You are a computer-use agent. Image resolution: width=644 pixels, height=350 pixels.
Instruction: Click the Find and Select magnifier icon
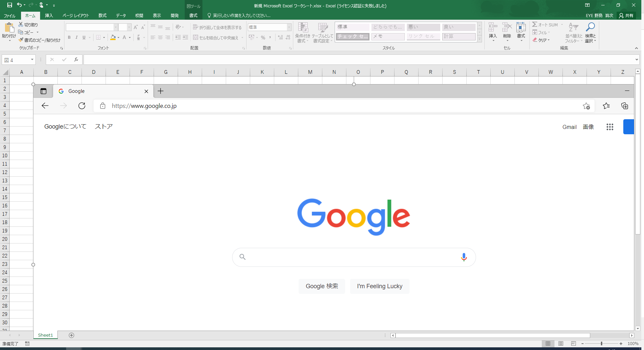point(590,27)
